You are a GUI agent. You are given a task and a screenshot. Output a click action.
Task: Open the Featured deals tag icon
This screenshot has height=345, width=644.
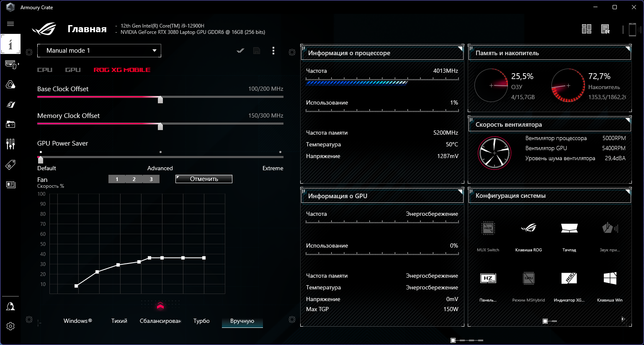click(10, 165)
